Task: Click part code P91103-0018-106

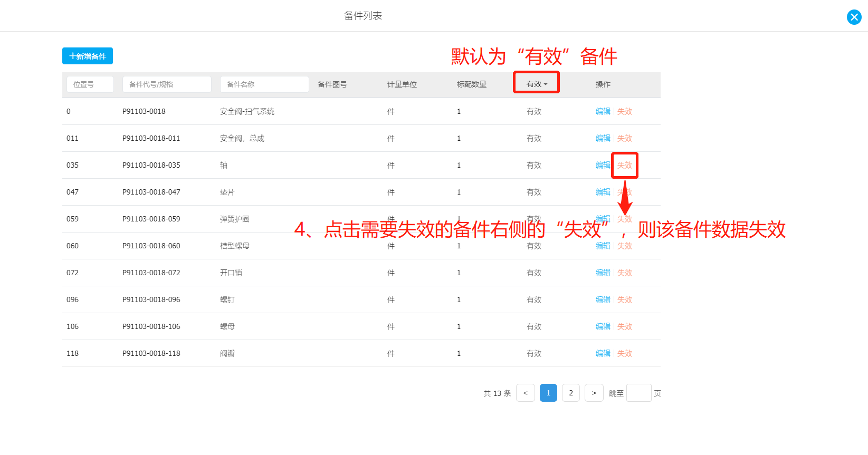Action: pyautogui.click(x=151, y=326)
